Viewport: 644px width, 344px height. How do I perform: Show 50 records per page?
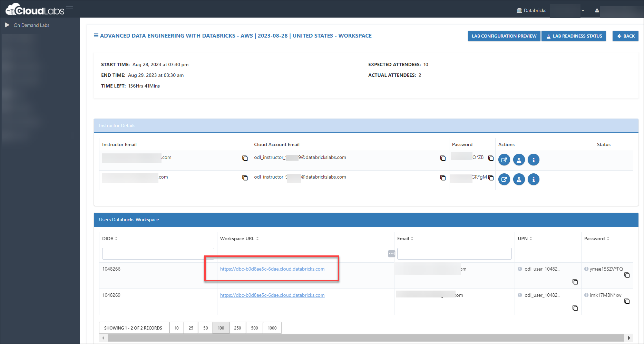[205, 328]
